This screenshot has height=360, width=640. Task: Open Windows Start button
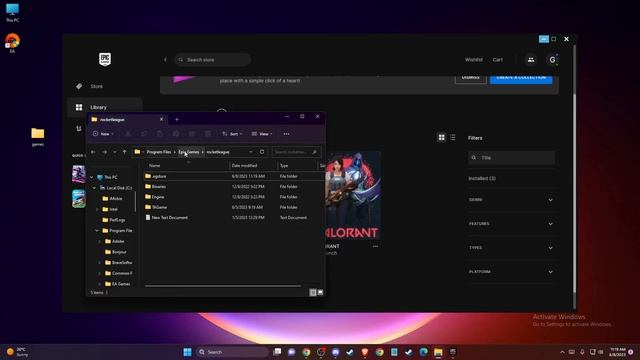(187, 352)
